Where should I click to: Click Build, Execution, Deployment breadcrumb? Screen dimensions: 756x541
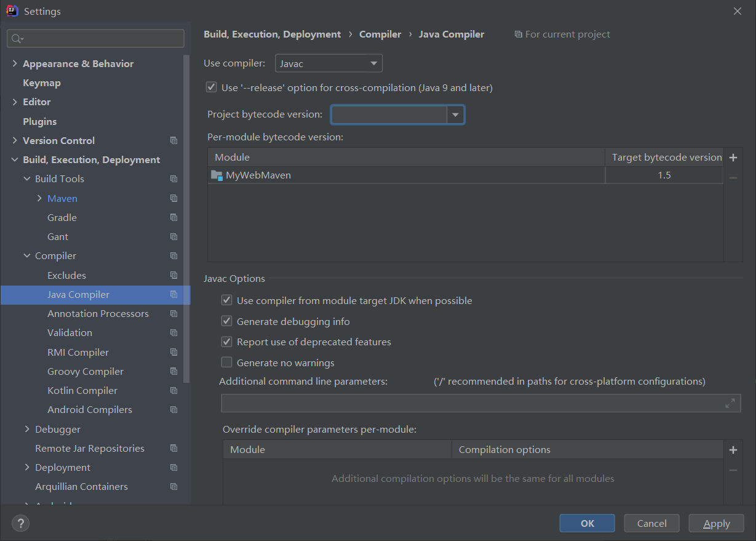click(x=272, y=34)
